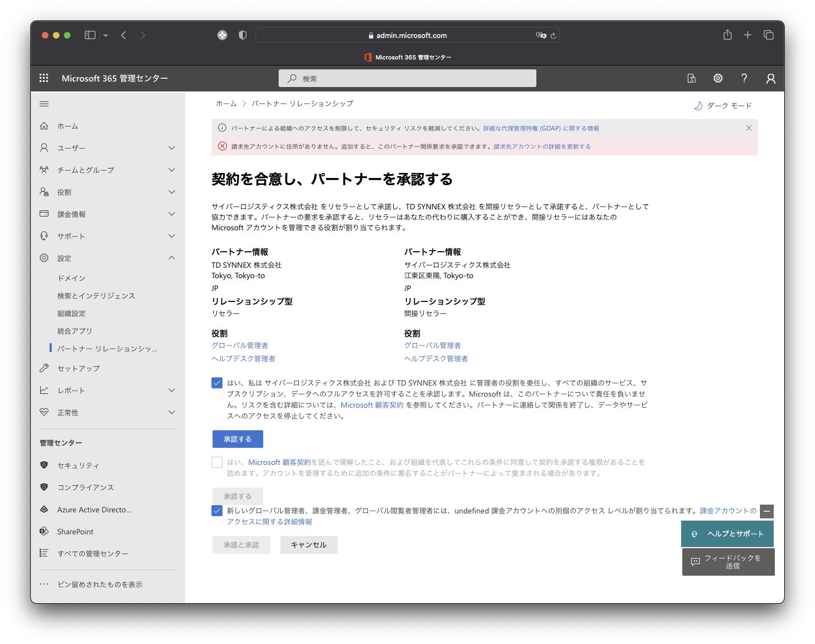Open the GDAP に関する情報 link
Screen dimensions: 815x644
pyautogui.click(x=541, y=128)
